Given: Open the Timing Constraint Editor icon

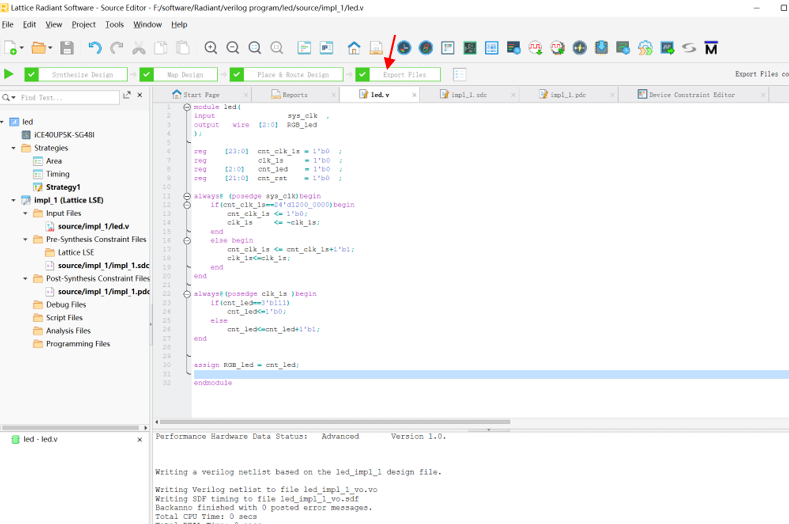Looking at the screenshot, I should coord(404,48).
